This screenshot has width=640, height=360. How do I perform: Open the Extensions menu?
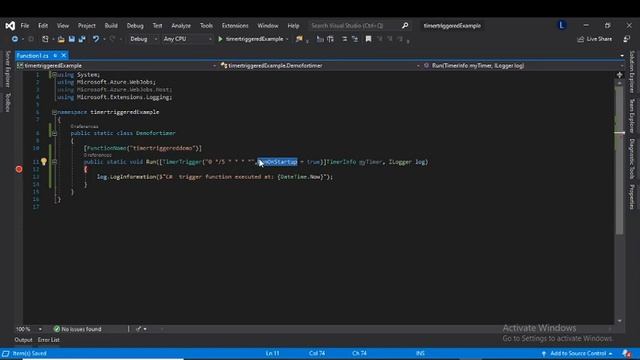click(x=235, y=26)
